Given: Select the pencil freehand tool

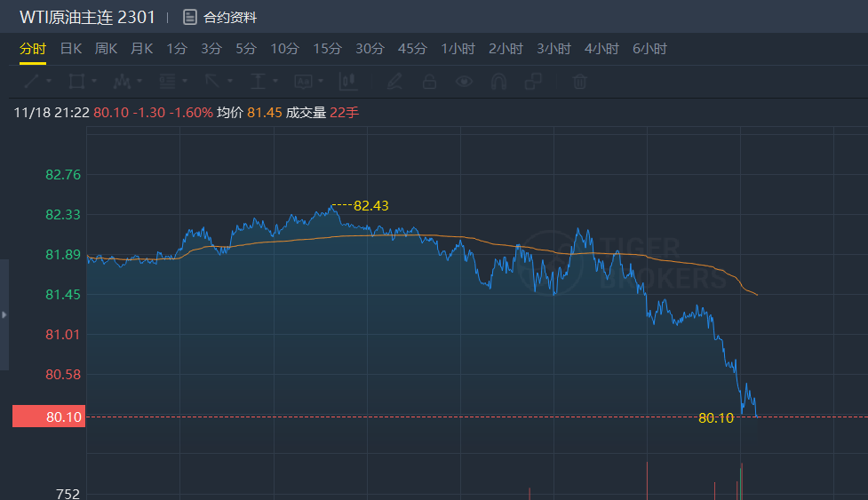Looking at the screenshot, I should pos(394,82).
